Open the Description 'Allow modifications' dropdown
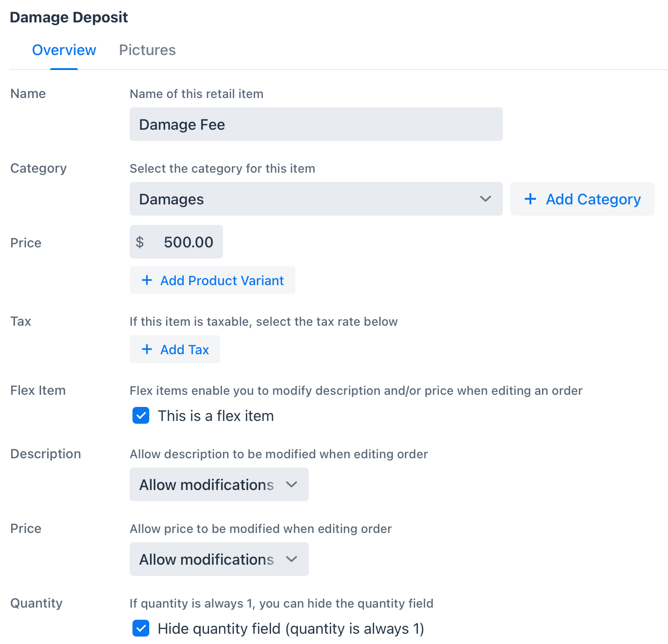The width and height of the screenshot is (668, 644). tap(219, 484)
